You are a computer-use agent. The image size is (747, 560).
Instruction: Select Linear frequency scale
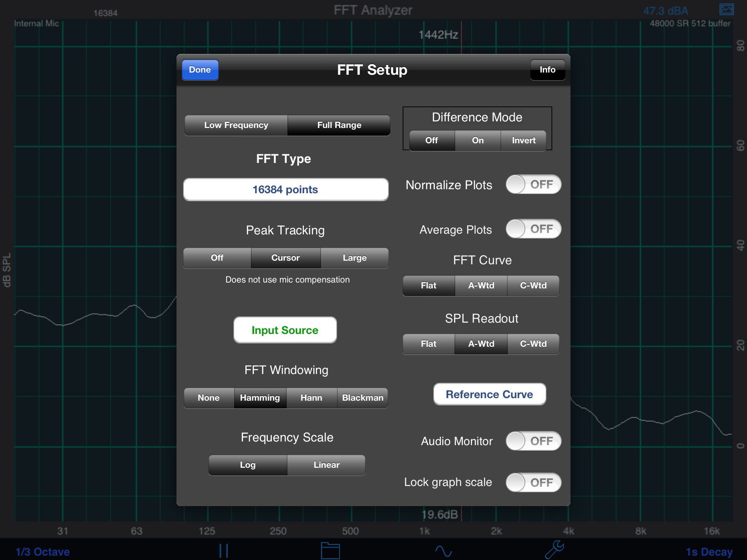[x=326, y=465]
